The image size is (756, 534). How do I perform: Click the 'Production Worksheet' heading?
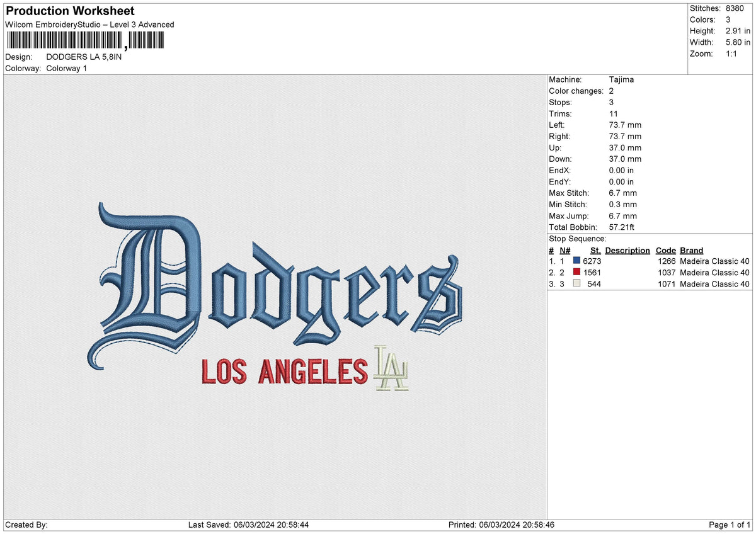(70, 11)
